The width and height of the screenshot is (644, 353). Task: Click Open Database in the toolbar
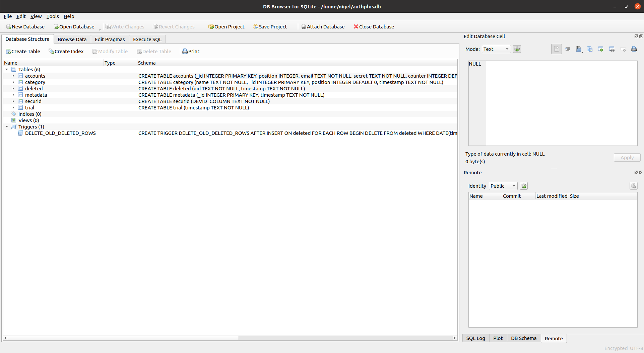[x=74, y=27]
